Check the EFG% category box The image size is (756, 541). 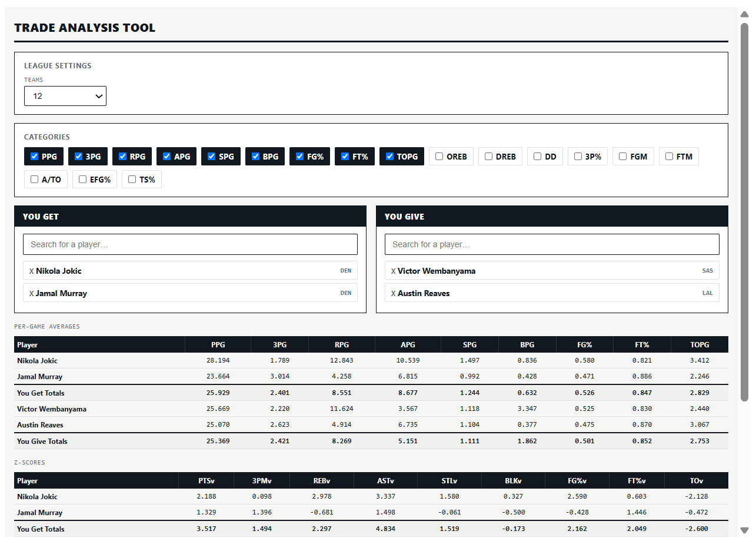(x=82, y=180)
